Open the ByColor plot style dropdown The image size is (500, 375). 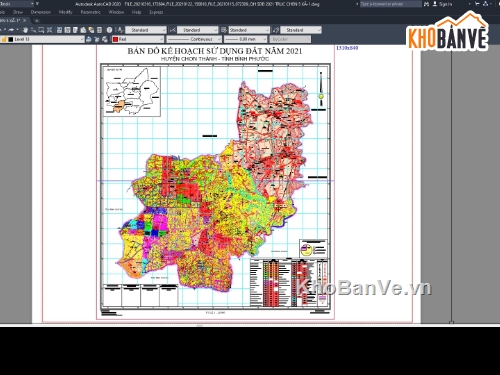point(290,39)
